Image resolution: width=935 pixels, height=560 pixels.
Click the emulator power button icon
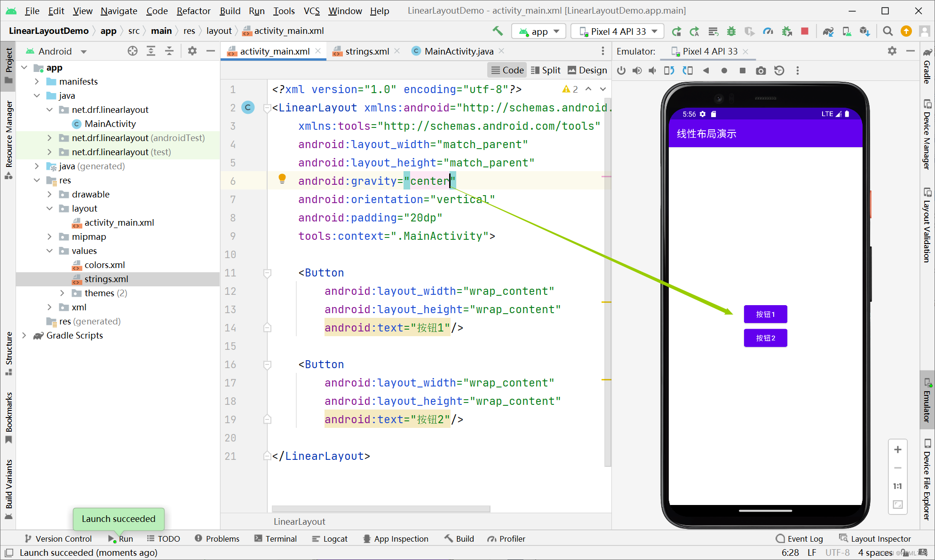point(621,71)
